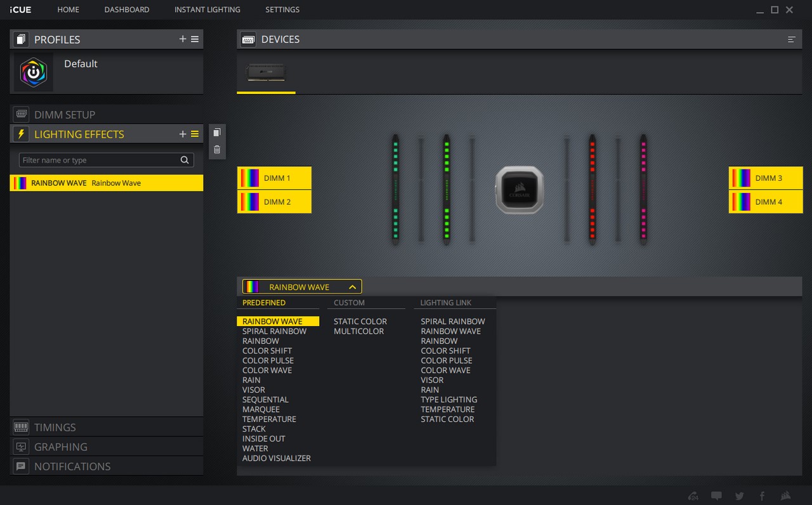
Task: Expand the Timings section
Action: 107,427
